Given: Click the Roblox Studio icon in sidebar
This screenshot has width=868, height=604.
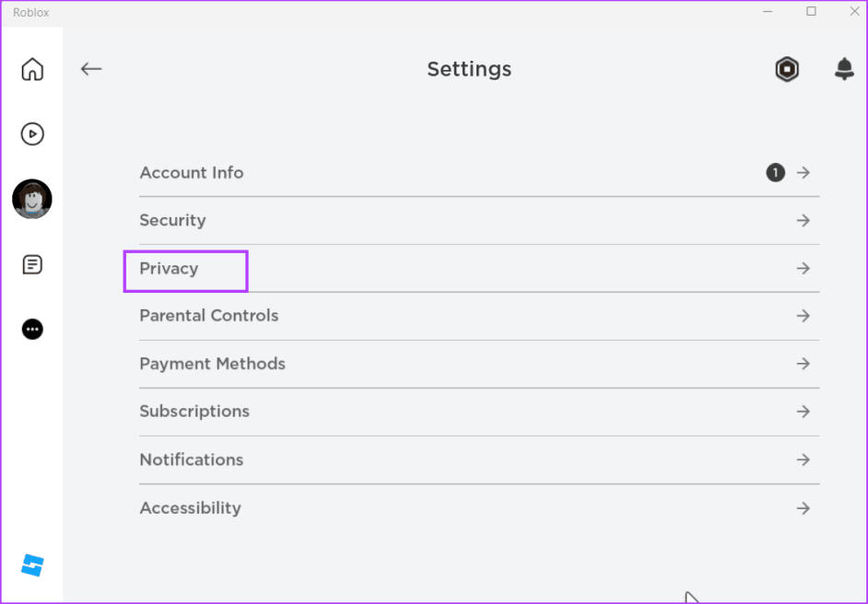Looking at the screenshot, I should [32, 564].
